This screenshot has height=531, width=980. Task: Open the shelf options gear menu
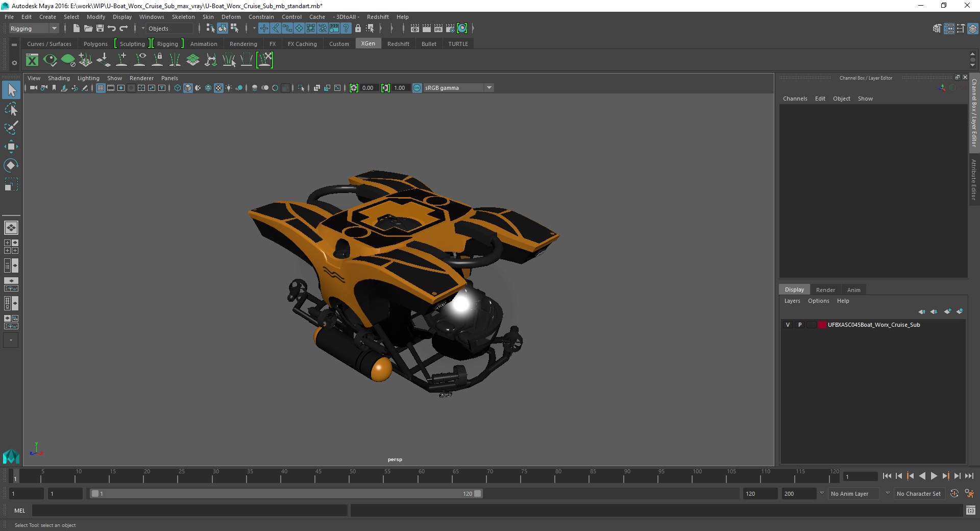click(14, 63)
